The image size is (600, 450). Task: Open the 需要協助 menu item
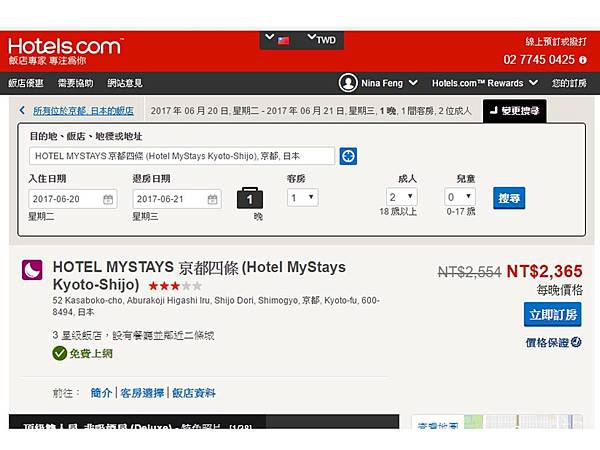click(75, 83)
